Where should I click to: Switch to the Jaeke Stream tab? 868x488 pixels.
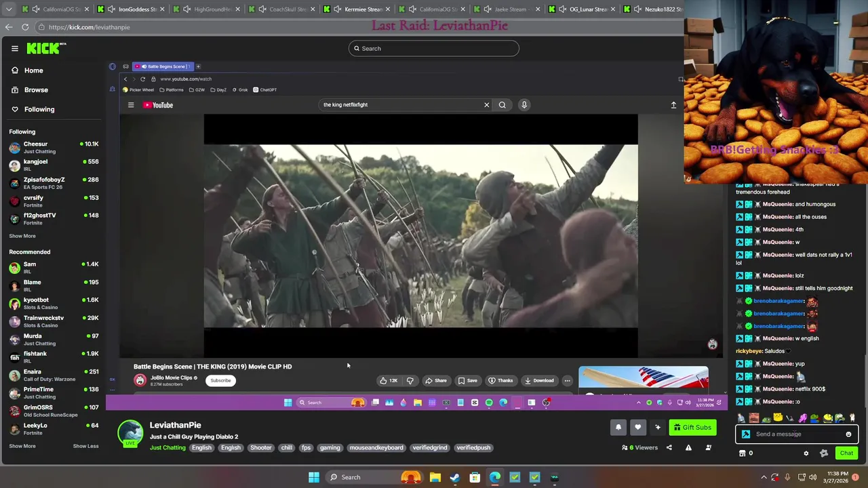[508, 9]
